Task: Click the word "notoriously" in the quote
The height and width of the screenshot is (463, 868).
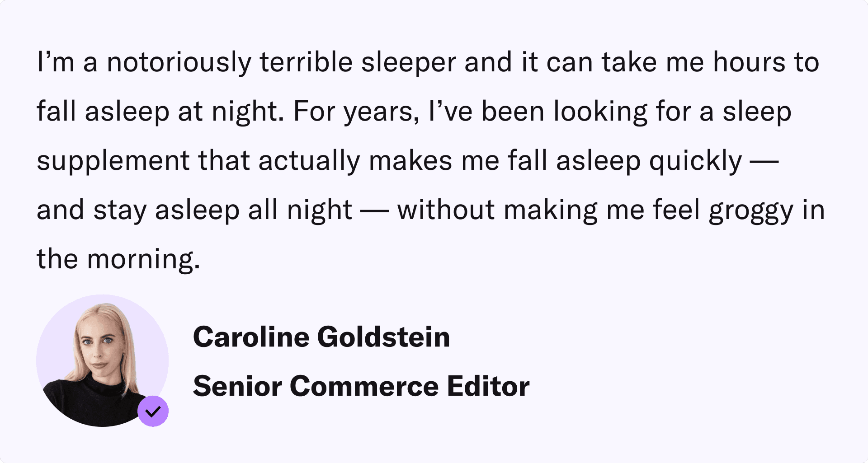Action: 179,62
